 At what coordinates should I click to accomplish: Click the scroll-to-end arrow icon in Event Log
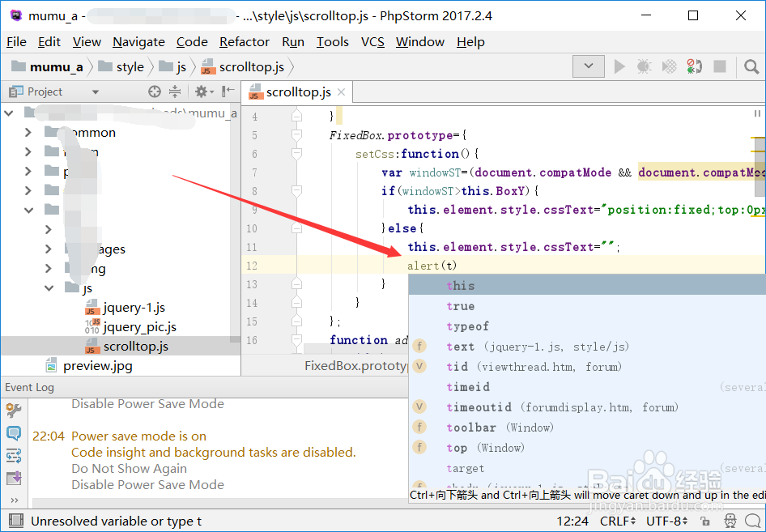click(14, 478)
